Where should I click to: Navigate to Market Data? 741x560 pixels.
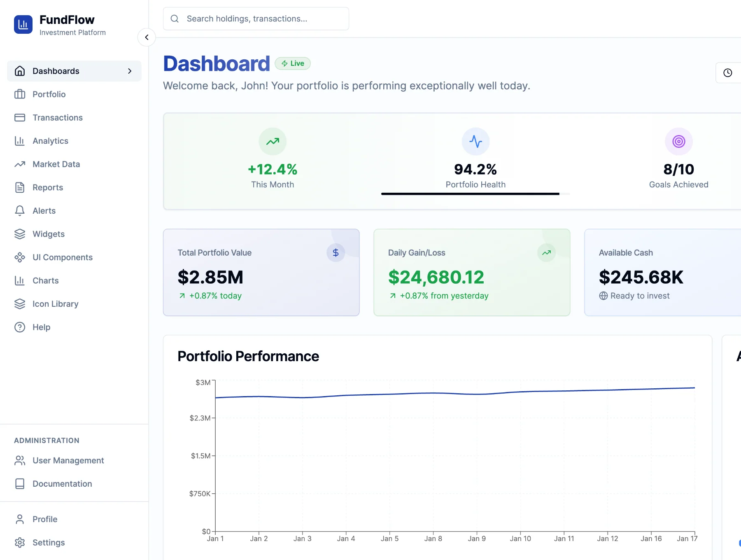point(74,164)
